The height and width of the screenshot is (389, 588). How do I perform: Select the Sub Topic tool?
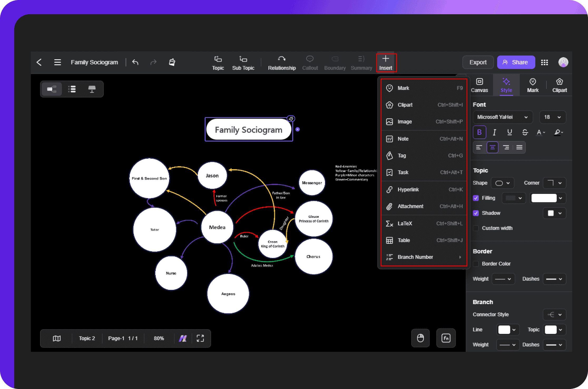[243, 62]
